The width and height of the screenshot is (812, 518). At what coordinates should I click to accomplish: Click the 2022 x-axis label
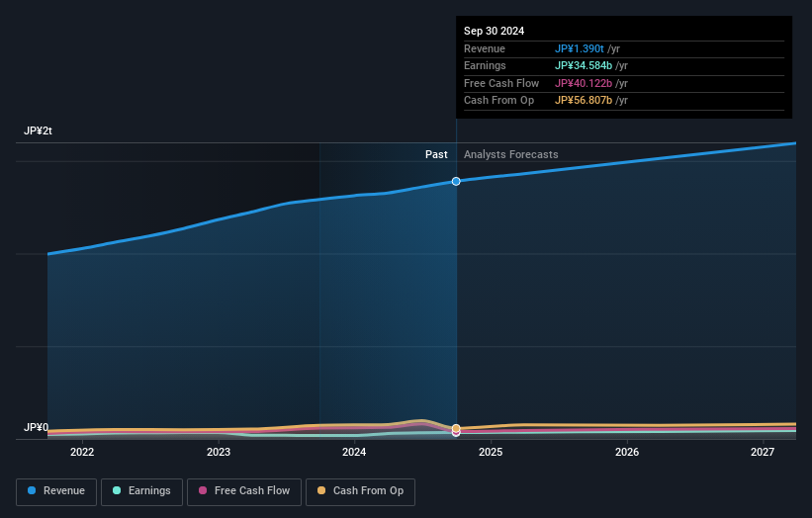pyautogui.click(x=82, y=453)
